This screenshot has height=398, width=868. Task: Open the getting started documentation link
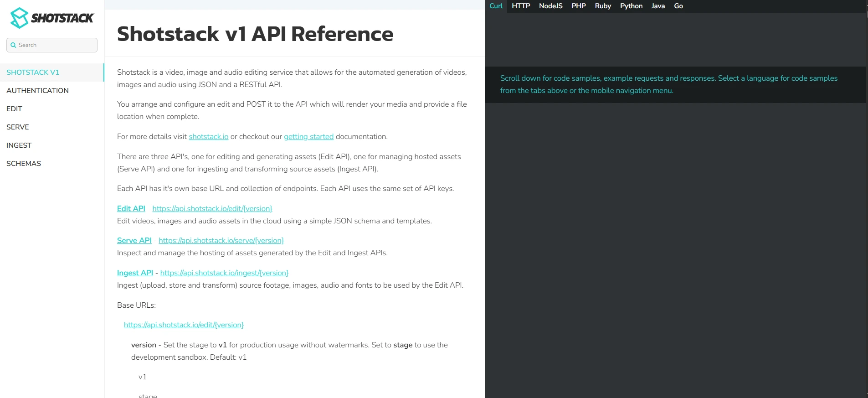[308, 137]
